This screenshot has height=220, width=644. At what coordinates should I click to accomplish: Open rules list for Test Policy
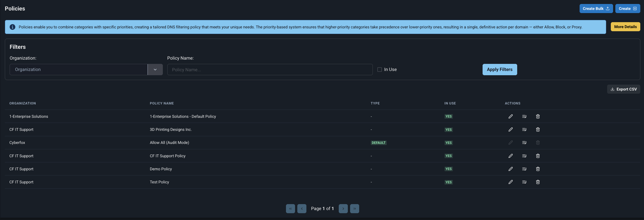point(524,182)
